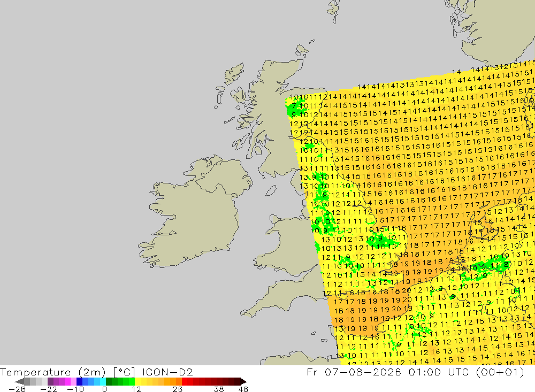Click the isolated '14' above the data grid
Screen dimensions: 535x392
tap(456, 72)
